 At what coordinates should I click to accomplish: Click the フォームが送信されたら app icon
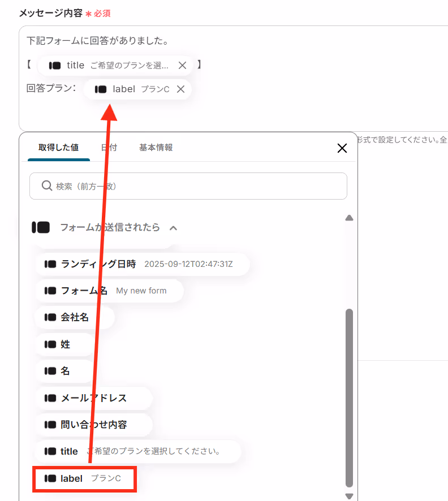click(x=41, y=227)
